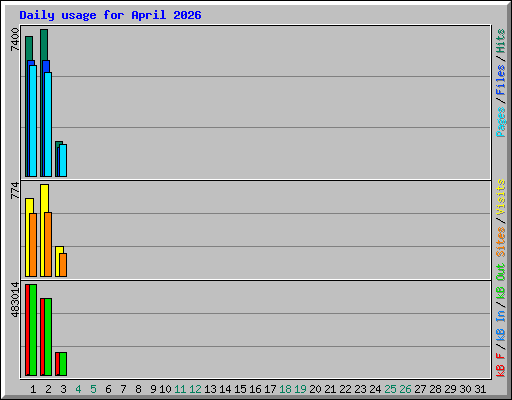This screenshot has height=400, width=512.
Task: Select the bright green kB Out bar for day 2
Action: point(48,337)
